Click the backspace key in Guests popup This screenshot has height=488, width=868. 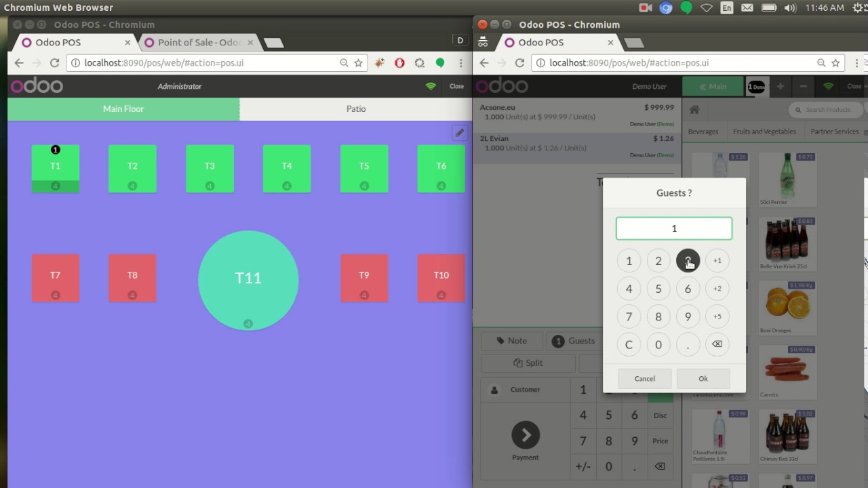pyautogui.click(x=717, y=344)
